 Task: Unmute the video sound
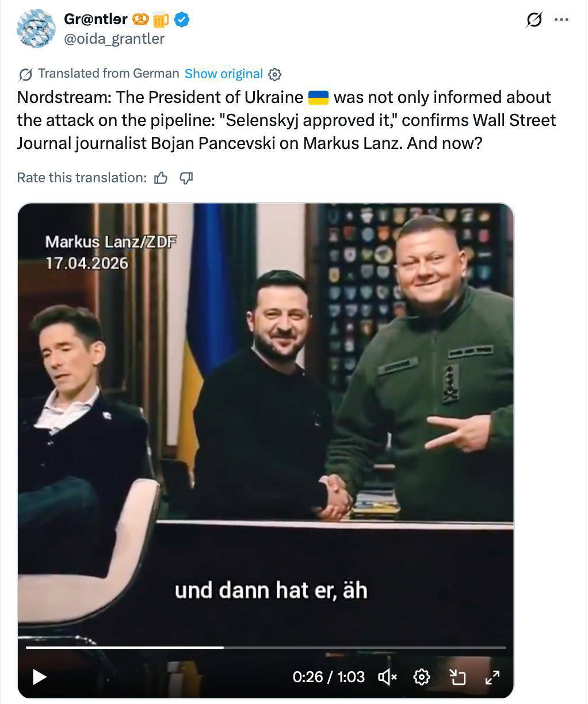pyautogui.click(x=387, y=677)
